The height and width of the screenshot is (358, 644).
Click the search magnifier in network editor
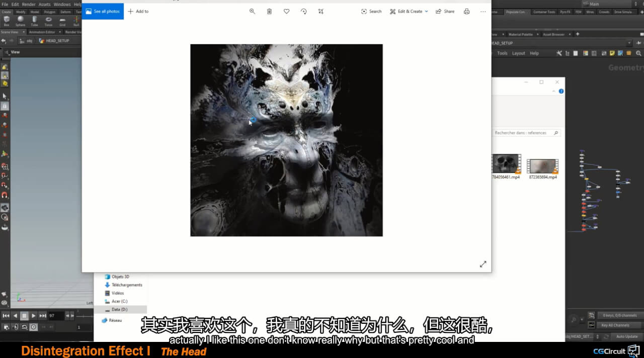click(638, 53)
